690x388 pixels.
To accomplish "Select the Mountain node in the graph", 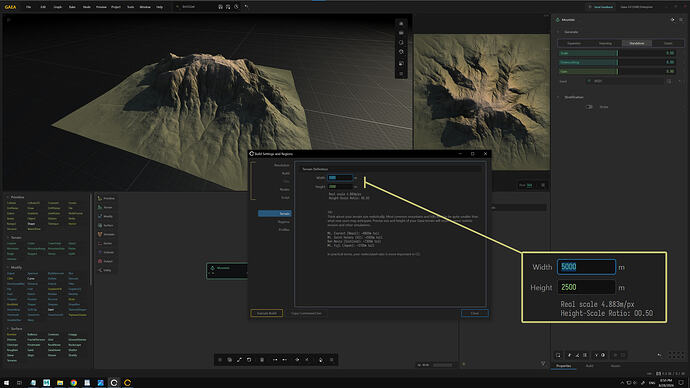I will click(x=227, y=271).
